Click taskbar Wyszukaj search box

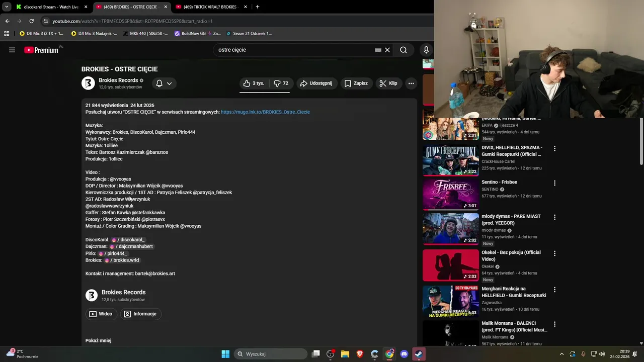point(271,354)
